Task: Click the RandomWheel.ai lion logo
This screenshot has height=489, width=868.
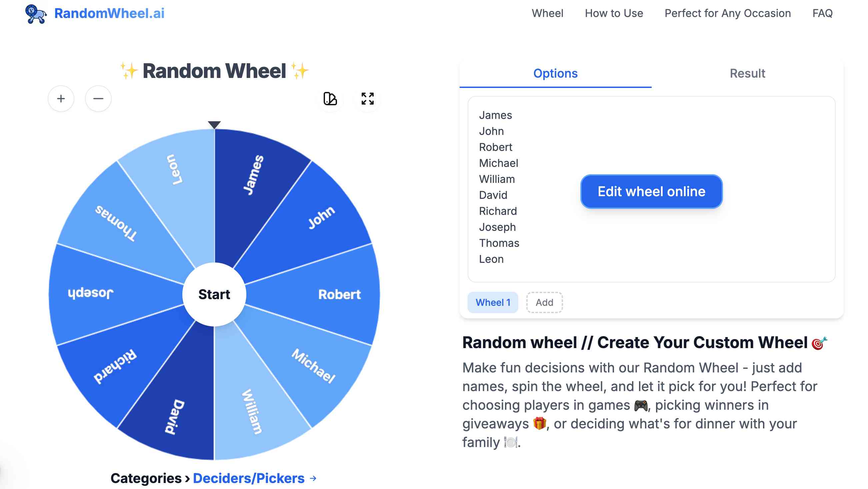Action: coord(35,14)
